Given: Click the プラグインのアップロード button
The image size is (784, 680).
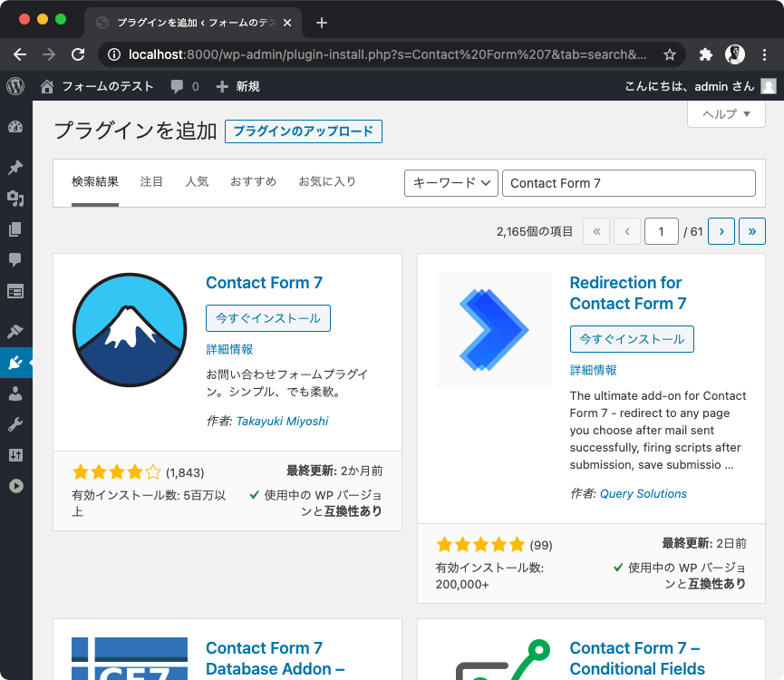Looking at the screenshot, I should click(304, 131).
